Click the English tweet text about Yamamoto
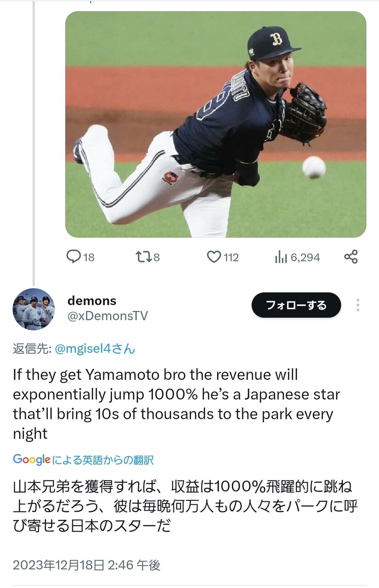379x588 pixels. pyautogui.click(x=176, y=404)
